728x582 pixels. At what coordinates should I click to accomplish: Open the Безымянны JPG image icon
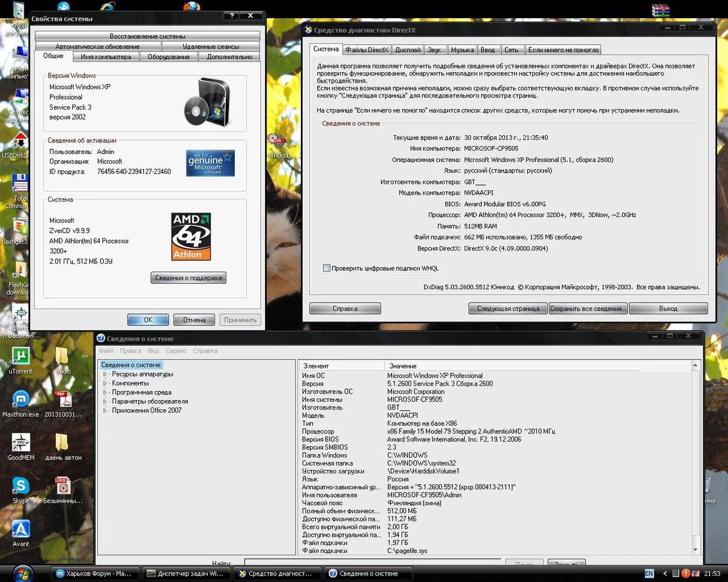click(63, 486)
